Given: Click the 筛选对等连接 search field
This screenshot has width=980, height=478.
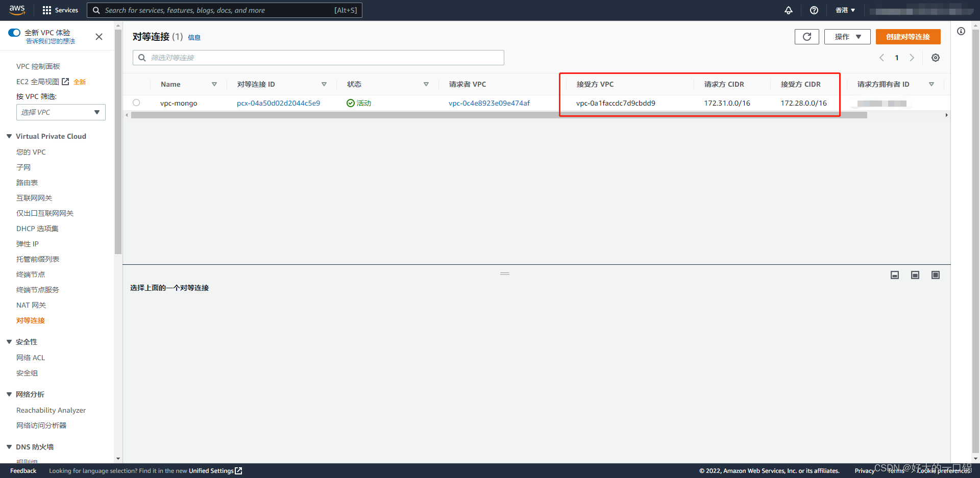Looking at the screenshot, I should (317, 57).
